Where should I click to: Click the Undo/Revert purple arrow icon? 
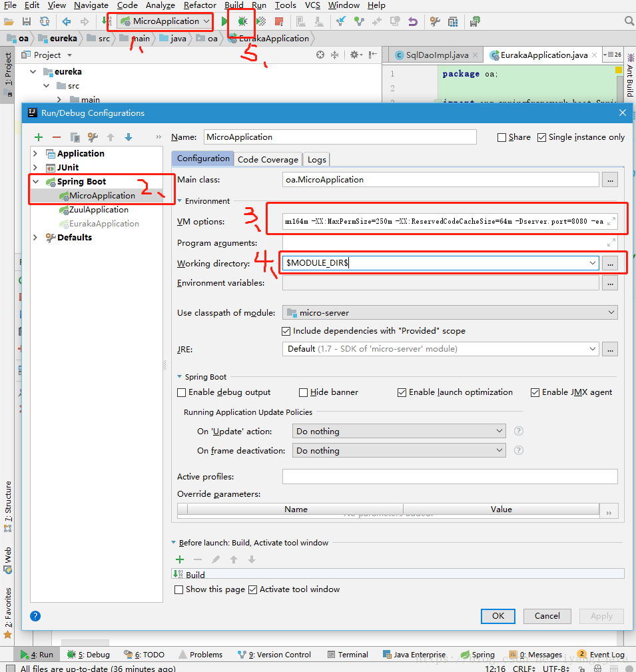pyautogui.click(x=413, y=21)
